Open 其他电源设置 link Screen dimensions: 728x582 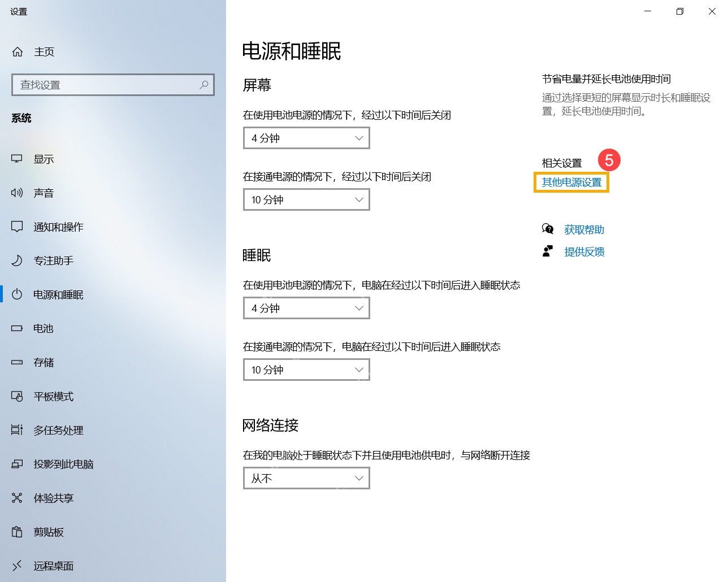(x=572, y=183)
